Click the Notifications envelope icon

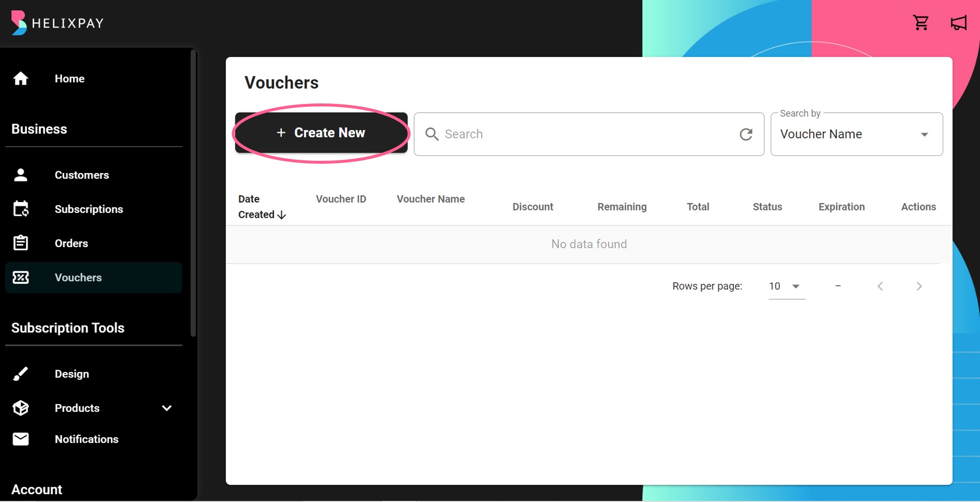coord(21,439)
